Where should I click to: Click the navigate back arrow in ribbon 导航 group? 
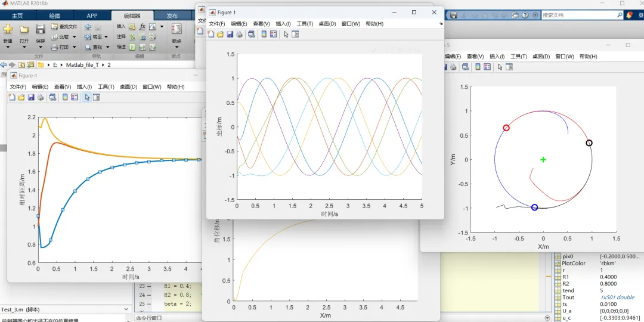coord(88,27)
